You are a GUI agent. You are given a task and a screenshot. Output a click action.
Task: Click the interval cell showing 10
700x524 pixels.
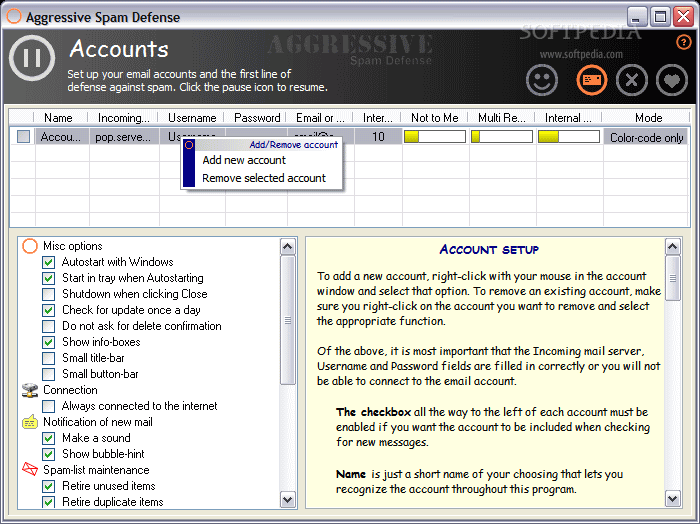point(378,137)
